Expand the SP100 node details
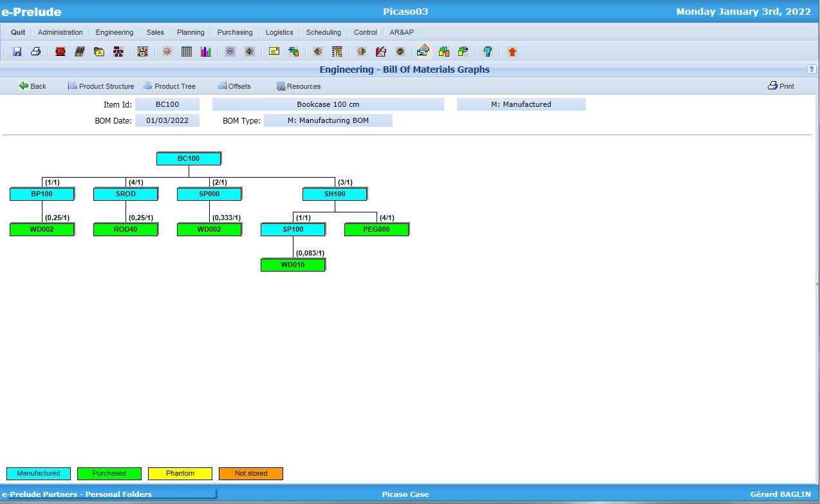 (x=293, y=229)
